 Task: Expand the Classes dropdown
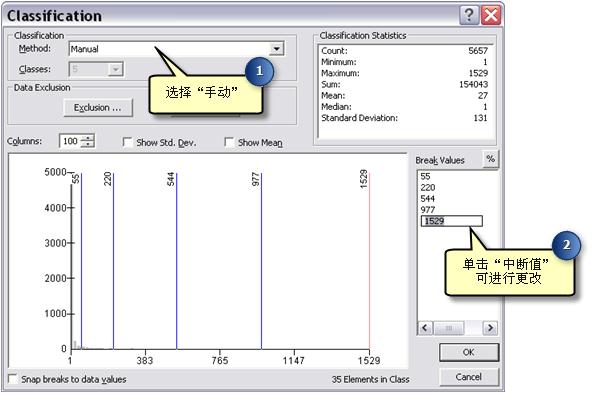click(116, 69)
